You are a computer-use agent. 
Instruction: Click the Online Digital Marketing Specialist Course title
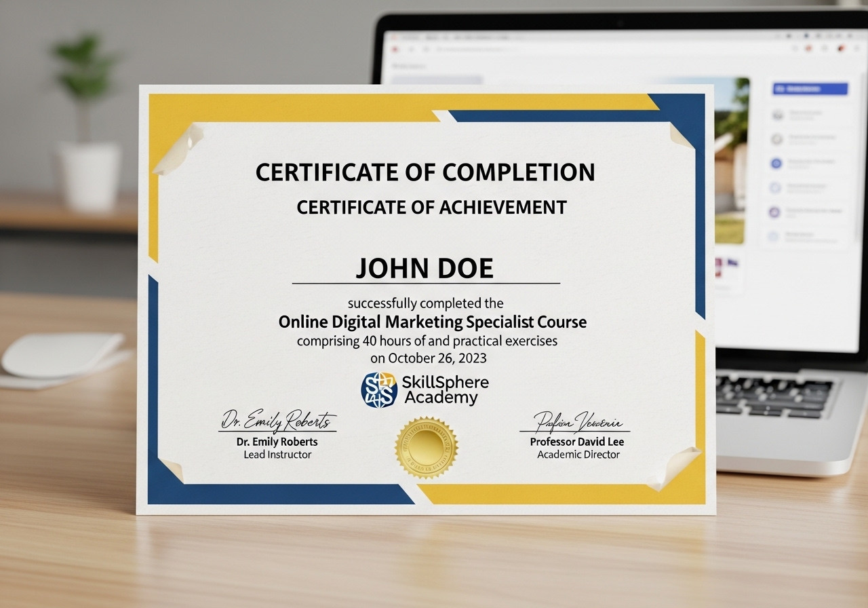[x=433, y=322]
